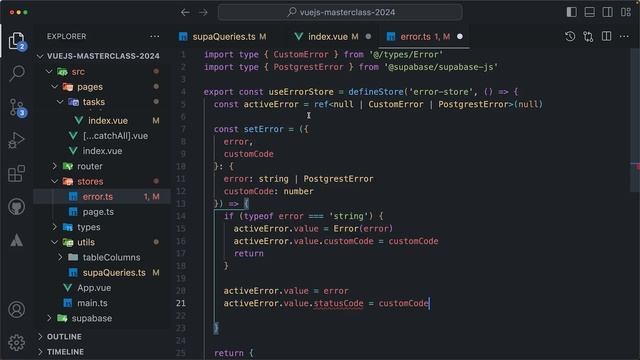
Task: Open main.ts file
Action: [102, 303]
